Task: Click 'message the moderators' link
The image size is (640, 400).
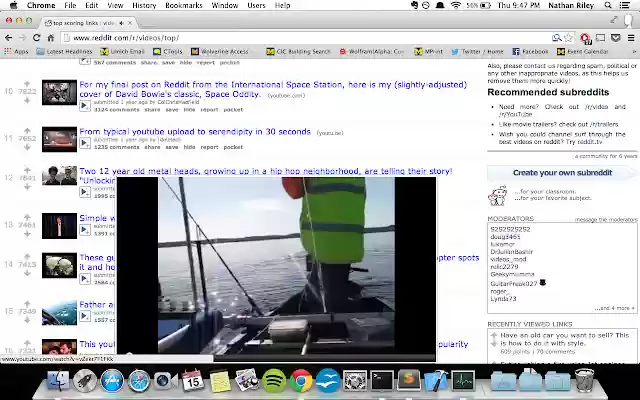Action: (x=606, y=220)
